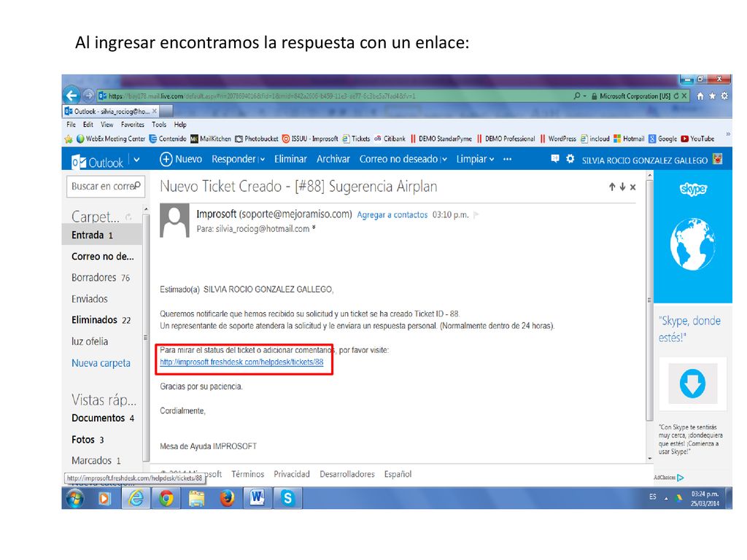Open the YouTube bookmark in favorites bar
This screenshot has height=560, width=747.
click(x=697, y=139)
